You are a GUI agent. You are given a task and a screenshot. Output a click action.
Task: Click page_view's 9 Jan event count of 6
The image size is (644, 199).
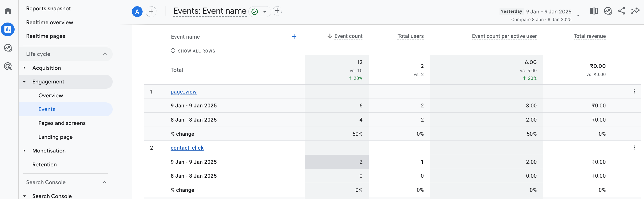coord(361,106)
